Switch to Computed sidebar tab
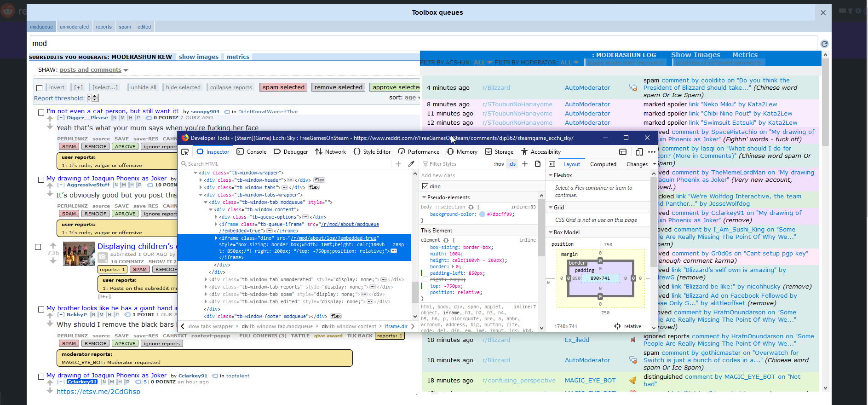 pyautogui.click(x=603, y=164)
